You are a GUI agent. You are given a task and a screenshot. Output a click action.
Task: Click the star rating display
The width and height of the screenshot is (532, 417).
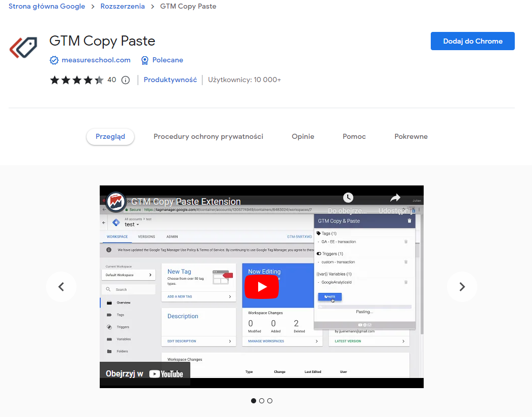pos(76,80)
